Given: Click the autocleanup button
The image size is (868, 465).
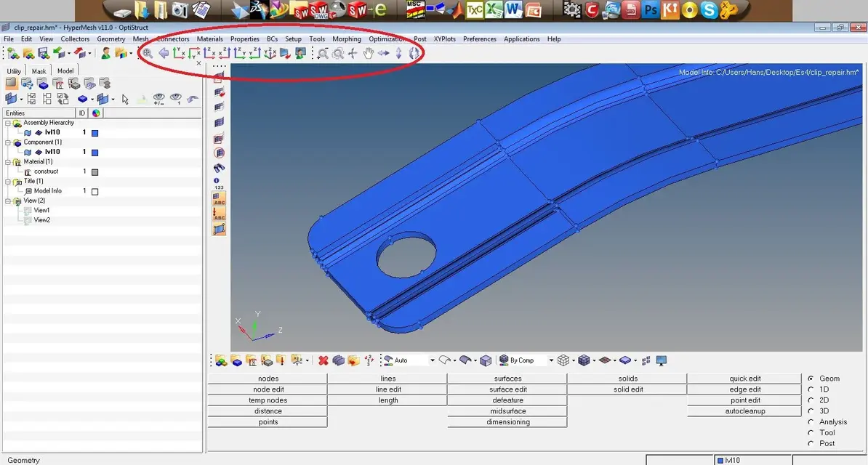Looking at the screenshot, I should tap(745, 411).
